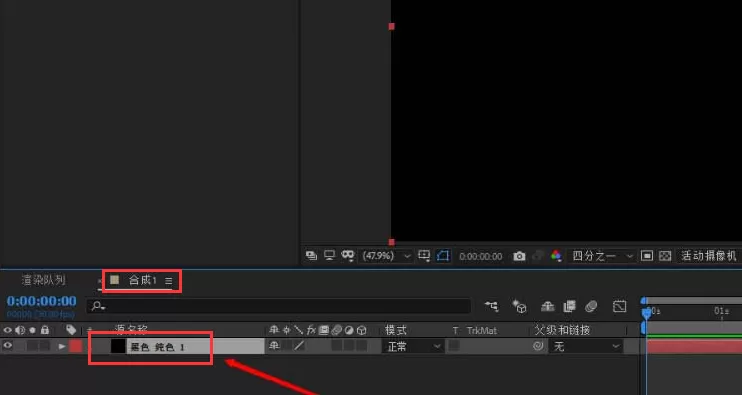Take a snapshot with camera icon
The height and width of the screenshot is (395, 742).
[x=519, y=256]
